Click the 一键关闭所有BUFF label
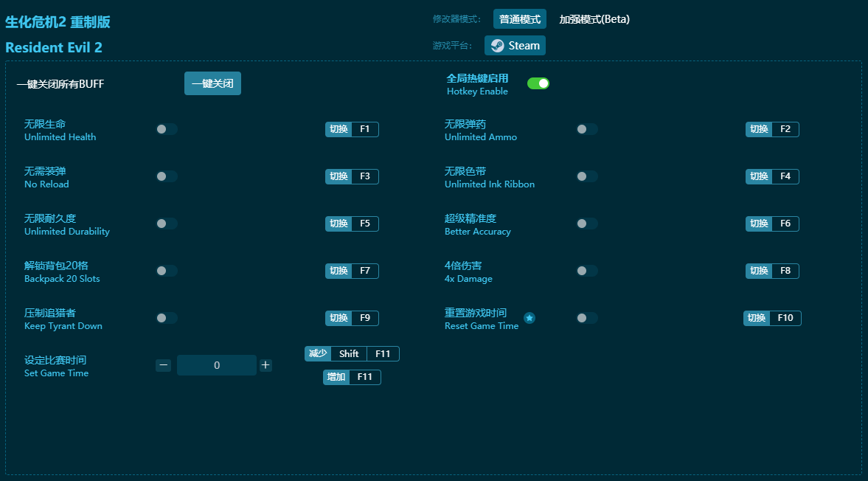The width and height of the screenshot is (868, 481). point(60,84)
